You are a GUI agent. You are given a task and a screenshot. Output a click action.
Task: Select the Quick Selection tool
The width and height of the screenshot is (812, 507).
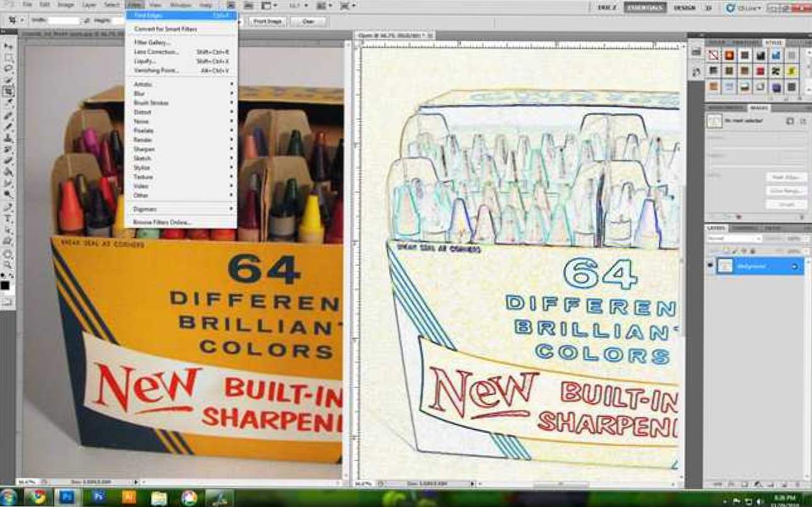[8, 80]
